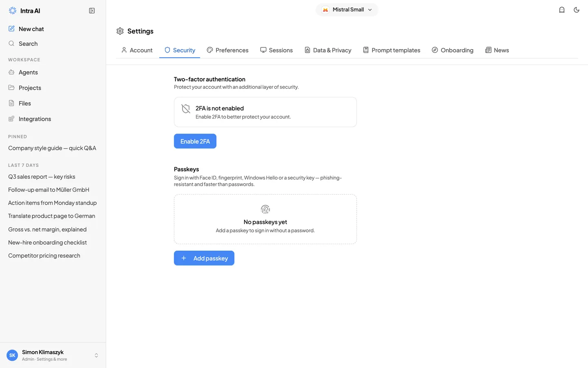Switch to the Prompt templates tab
The image size is (588, 368).
[392, 50]
